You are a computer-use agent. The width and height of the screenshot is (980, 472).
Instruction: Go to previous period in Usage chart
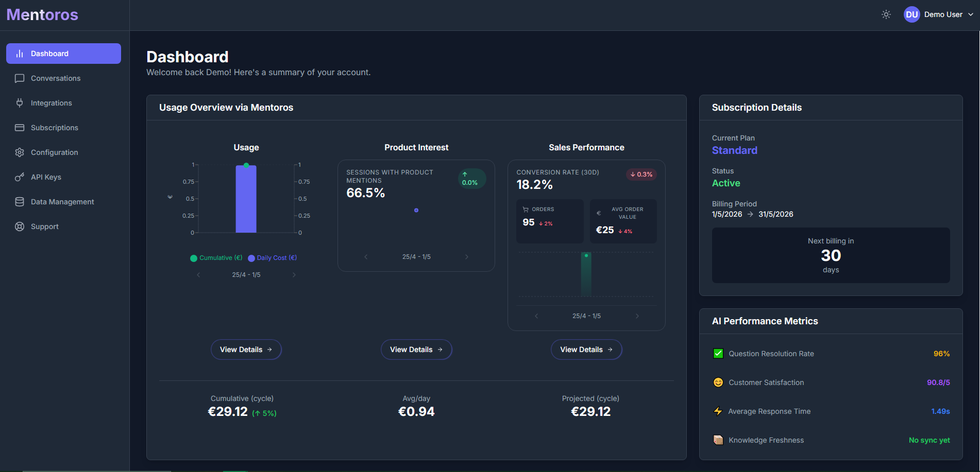(x=198, y=275)
